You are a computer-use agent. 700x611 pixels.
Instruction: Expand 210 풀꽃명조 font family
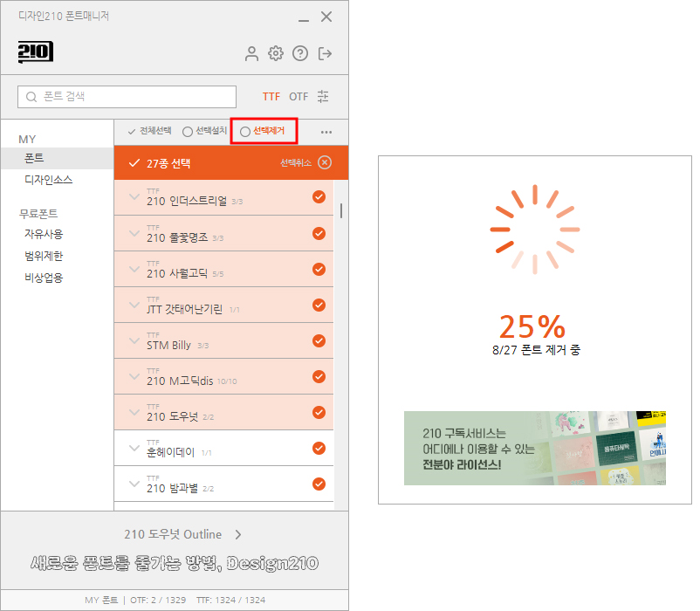134,233
